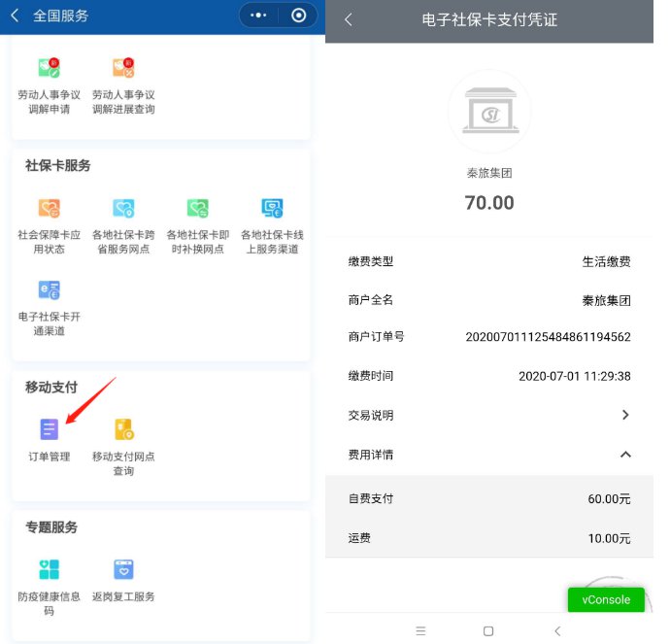Open the 移动支付网点查询 icon
Screen dimensions: 670x644
124,429
